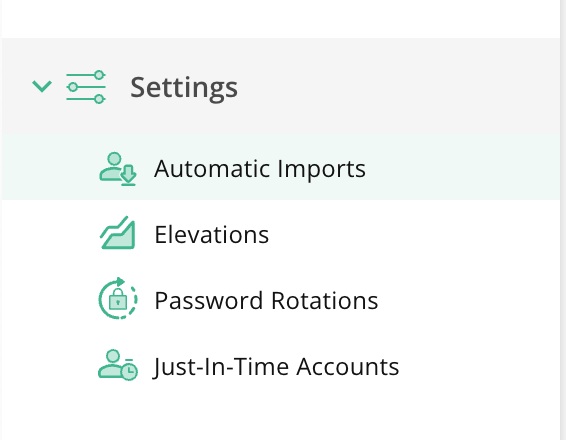Click the Automatic Imports user-download icon
This screenshot has height=440, width=566.
(x=118, y=169)
